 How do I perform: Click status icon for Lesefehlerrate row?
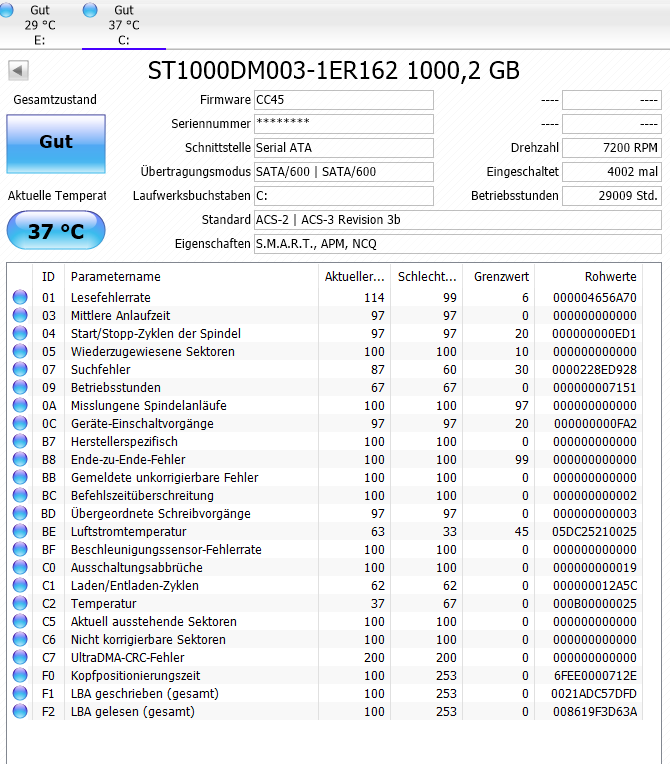pos(20,297)
